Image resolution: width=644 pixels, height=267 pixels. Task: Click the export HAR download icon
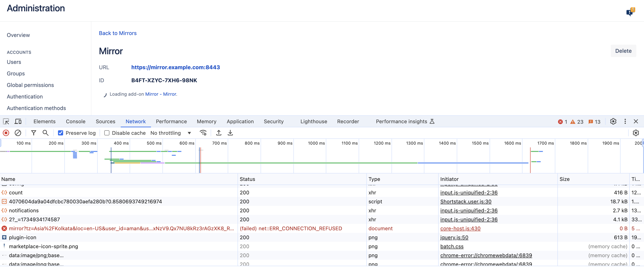[230, 133]
